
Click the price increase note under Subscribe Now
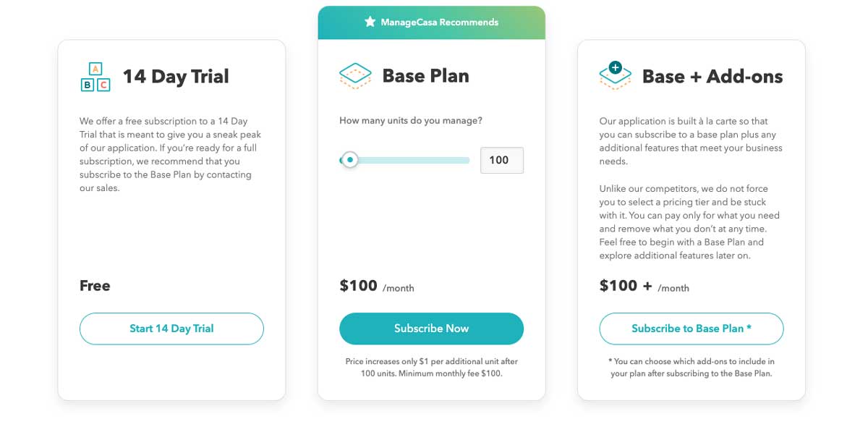(431, 366)
